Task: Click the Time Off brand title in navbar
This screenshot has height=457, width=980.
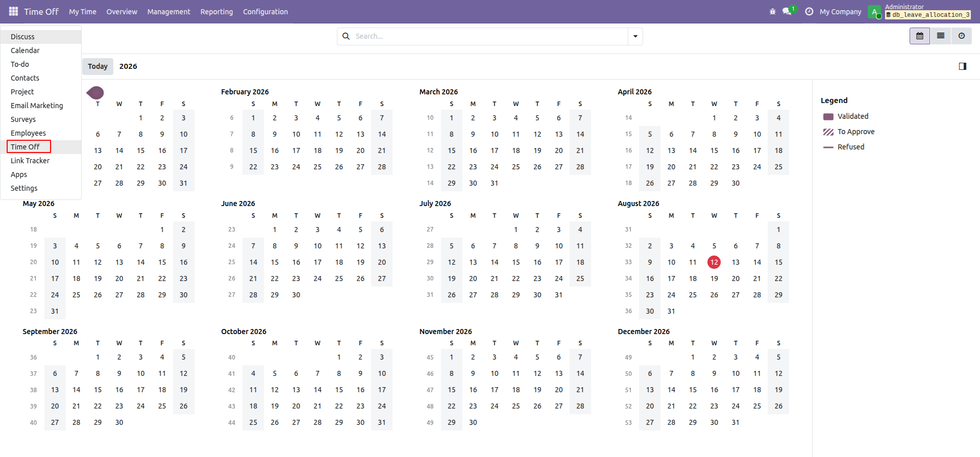Action: click(41, 11)
